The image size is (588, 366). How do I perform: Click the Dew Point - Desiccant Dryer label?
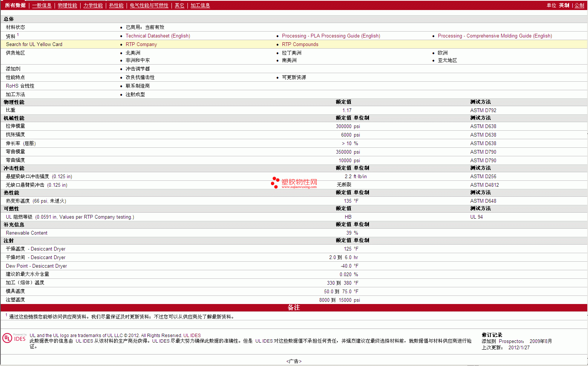[x=36, y=266]
